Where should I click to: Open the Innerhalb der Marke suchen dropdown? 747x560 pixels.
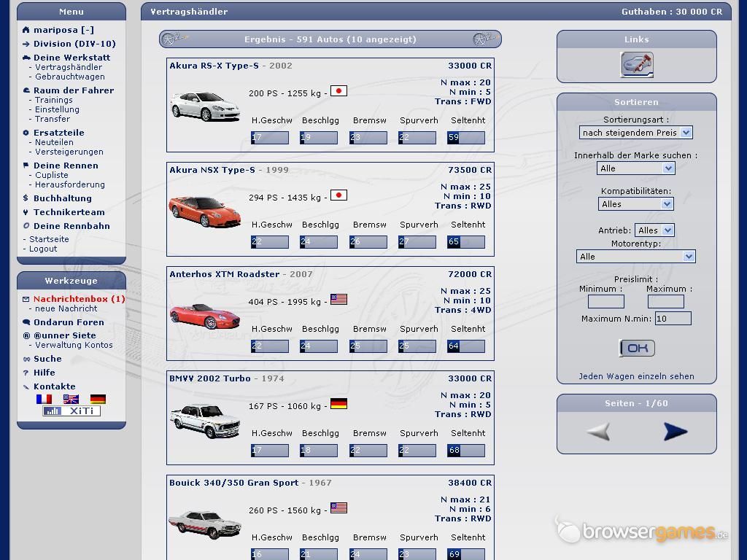[635, 168]
